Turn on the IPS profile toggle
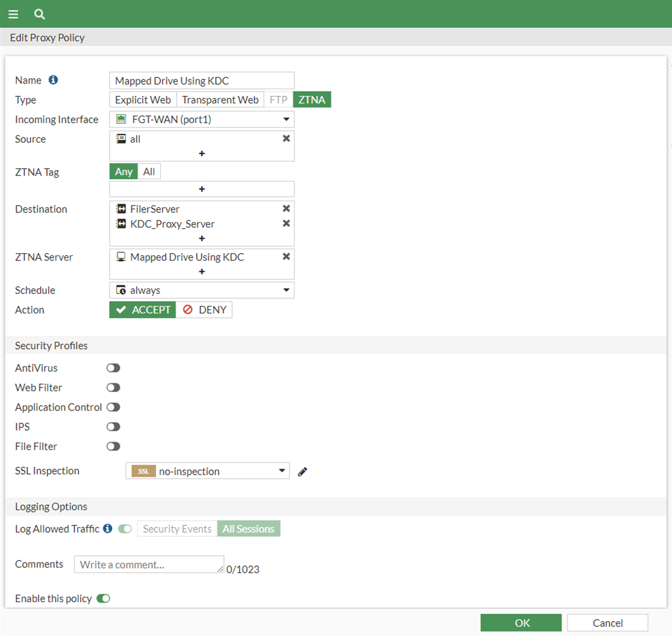Image resolution: width=672 pixels, height=636 pixels. pyautogui.click(x=113, y=426)
